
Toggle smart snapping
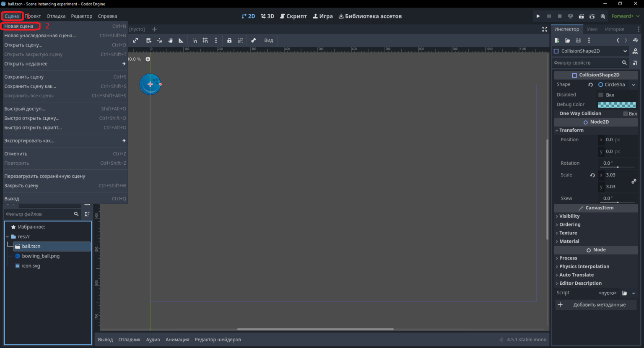coord(195,40)
